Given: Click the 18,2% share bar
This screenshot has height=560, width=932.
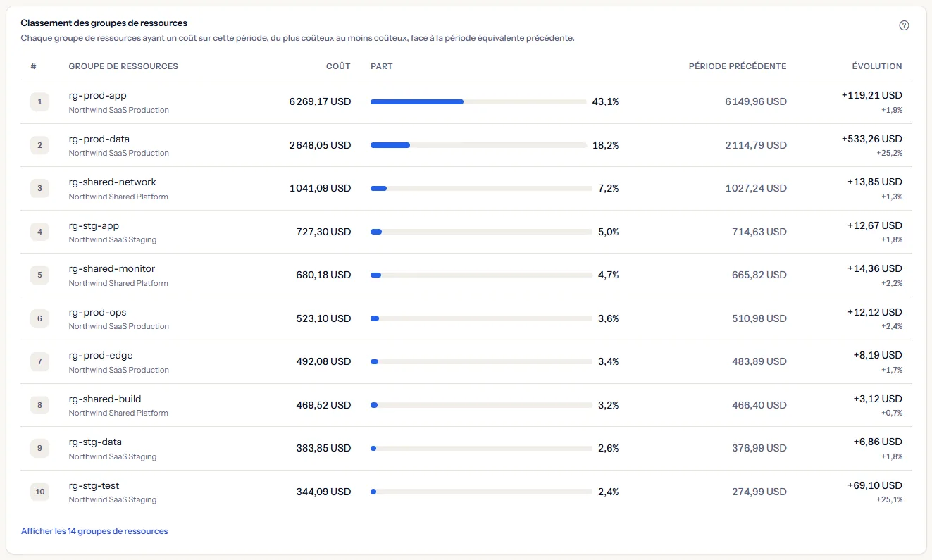Looking at the screenshot, I should tap(478, 145).
